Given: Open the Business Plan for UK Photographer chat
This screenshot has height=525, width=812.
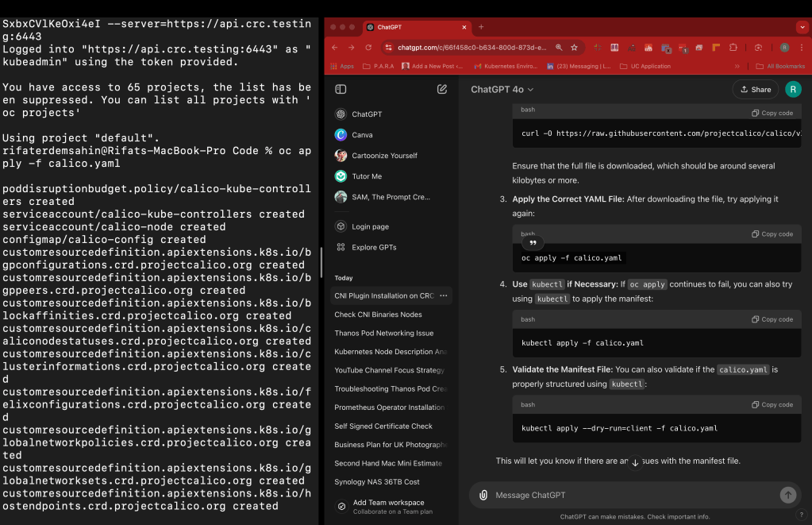Looking at the screenshot, I should tap(391, 445).
